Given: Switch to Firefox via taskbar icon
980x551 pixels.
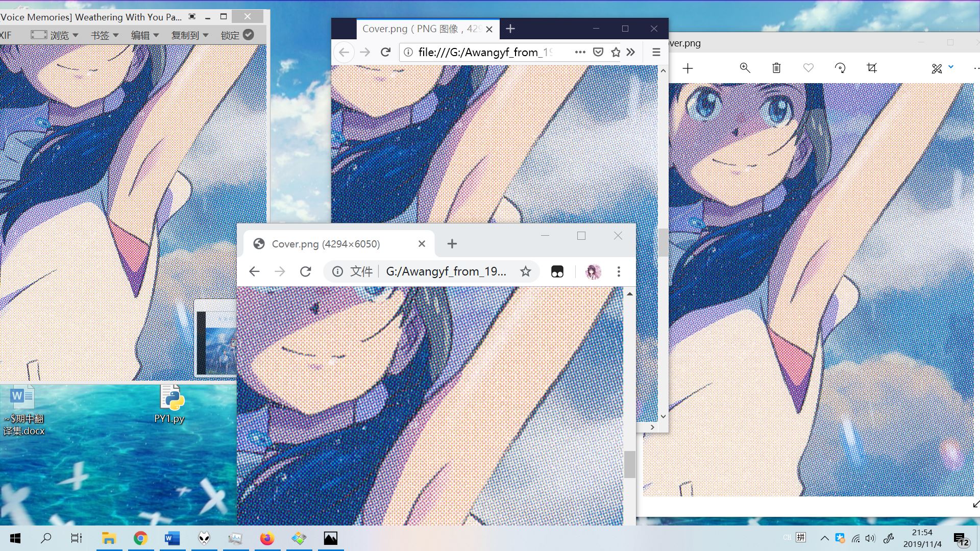Looking at the screenshot, I should (267, 538).
